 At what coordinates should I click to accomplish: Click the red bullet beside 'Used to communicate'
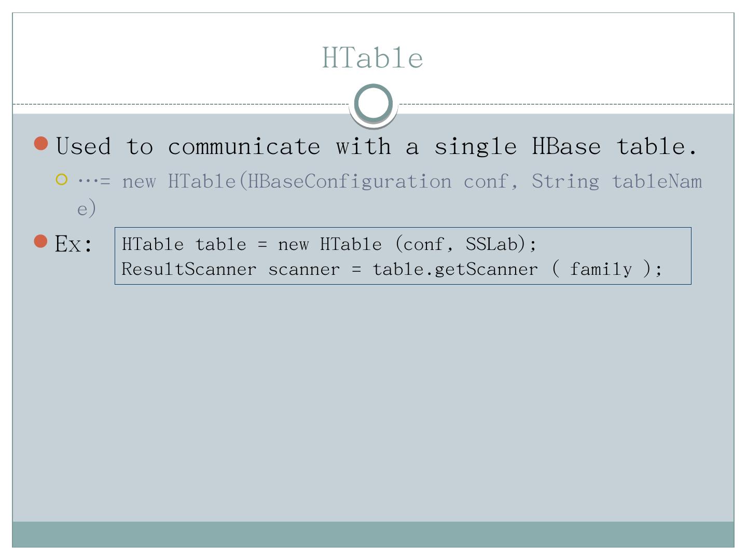pyautogui.click(x=41, y=144)
